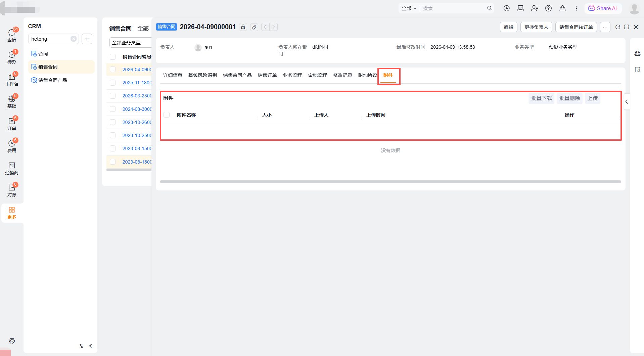Switch to the 修改记录 tab

pyautogui.click(x=342, y=75)
